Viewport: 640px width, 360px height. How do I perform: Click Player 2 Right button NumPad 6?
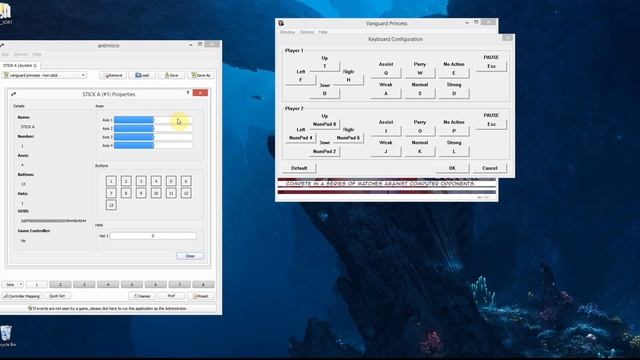[348, 138]
